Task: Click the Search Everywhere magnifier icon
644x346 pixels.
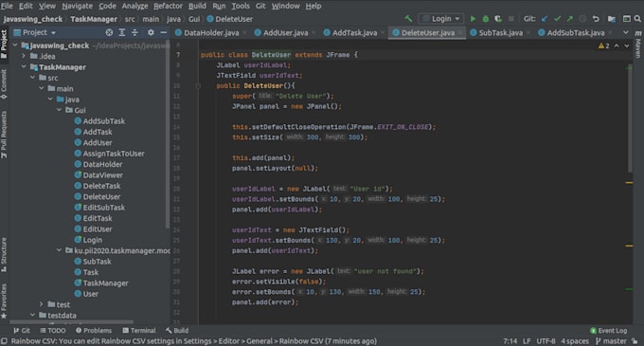Action: 637,19
